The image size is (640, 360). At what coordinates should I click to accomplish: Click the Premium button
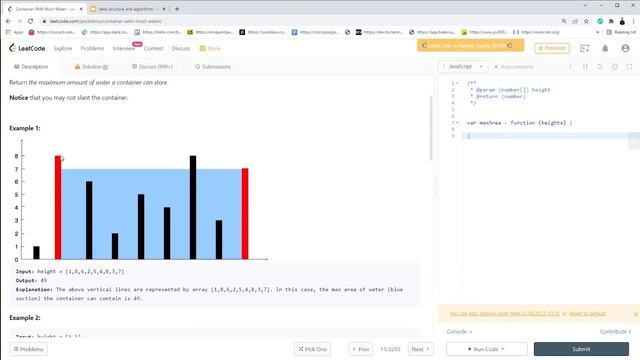(552, 48)
